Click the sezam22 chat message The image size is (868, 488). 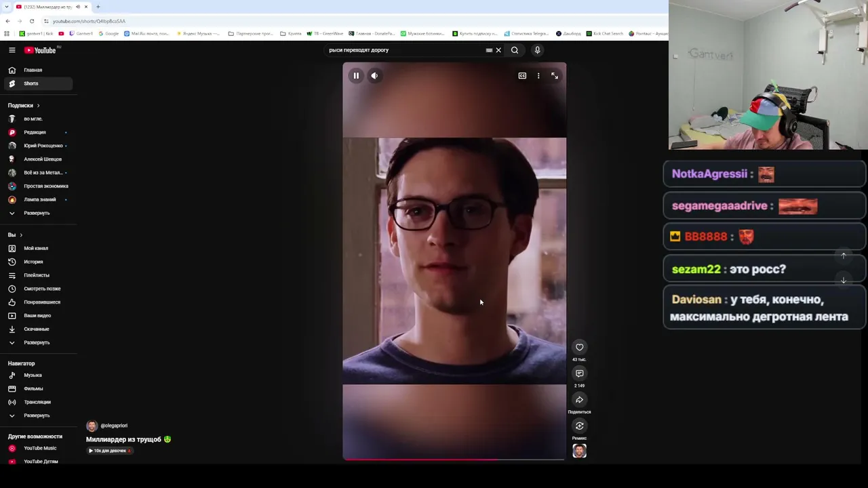click(x=764, y=269)
